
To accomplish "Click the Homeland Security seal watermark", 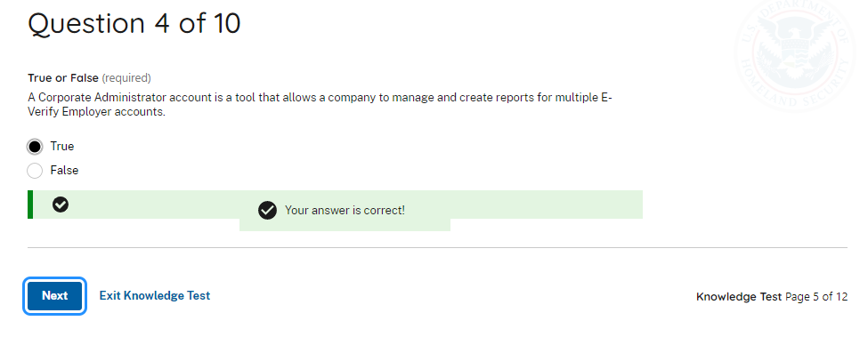I will [797, 55].
